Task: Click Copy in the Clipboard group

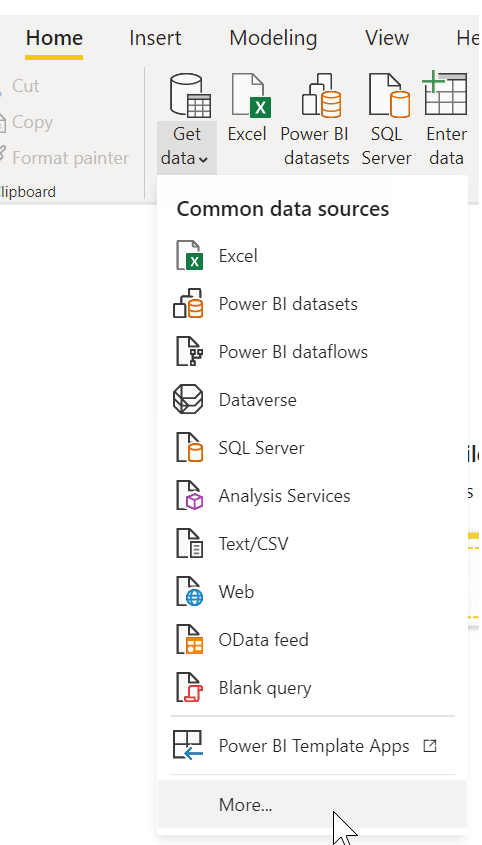Action: (x=32, y=122)
